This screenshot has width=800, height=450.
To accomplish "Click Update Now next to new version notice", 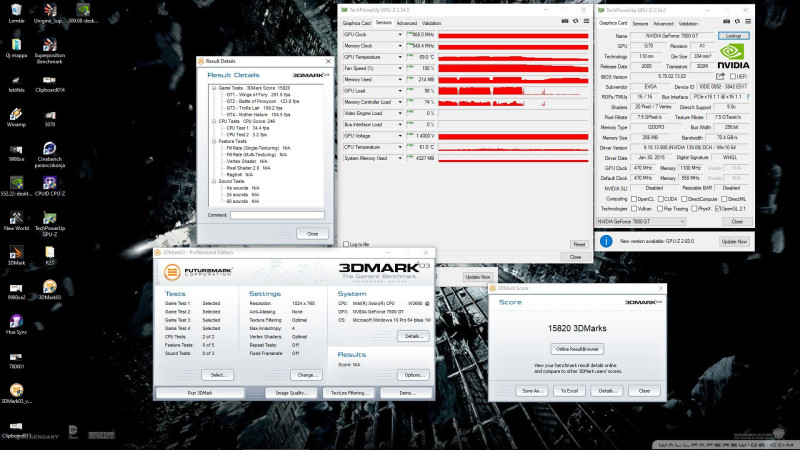I will click(x=734, y=241).
